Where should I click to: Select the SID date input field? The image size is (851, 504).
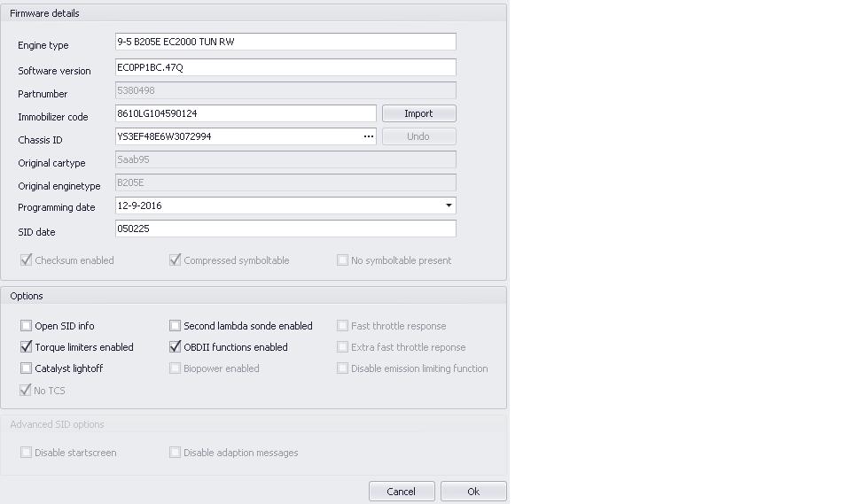[x=285, y=229]
